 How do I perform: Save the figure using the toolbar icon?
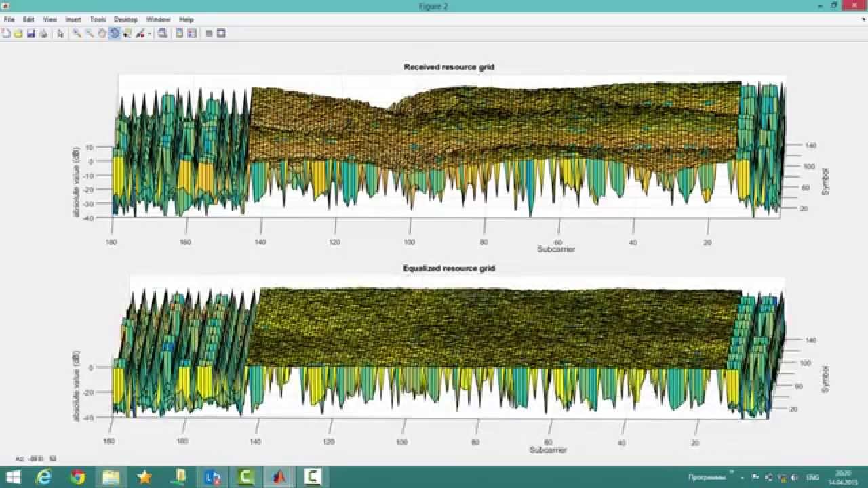[31, 33]
